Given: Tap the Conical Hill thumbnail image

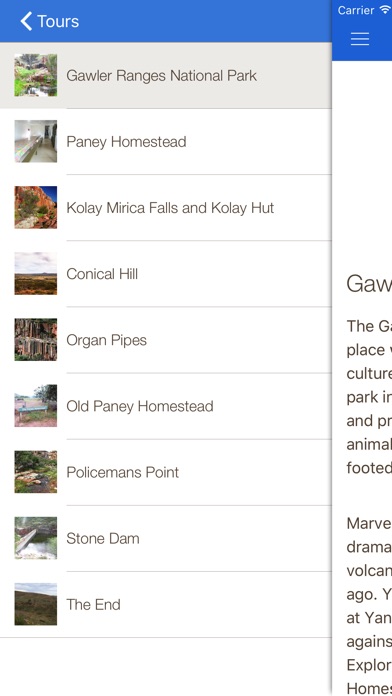Looking at the screenshot, I should coord(36,274).
